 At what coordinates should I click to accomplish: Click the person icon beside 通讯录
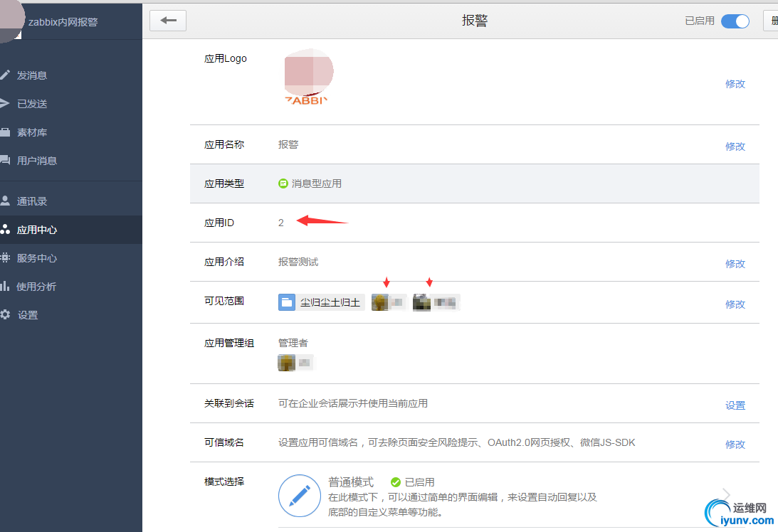pos(5,201)
